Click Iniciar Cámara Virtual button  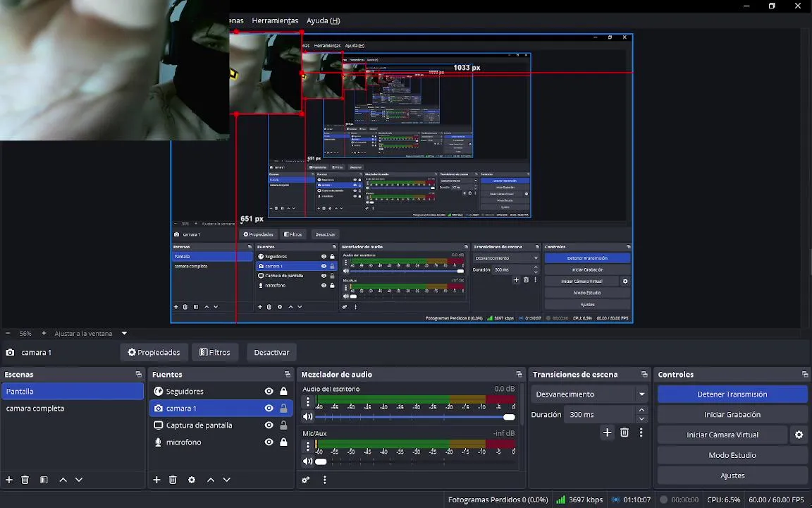tap(722, 435)
